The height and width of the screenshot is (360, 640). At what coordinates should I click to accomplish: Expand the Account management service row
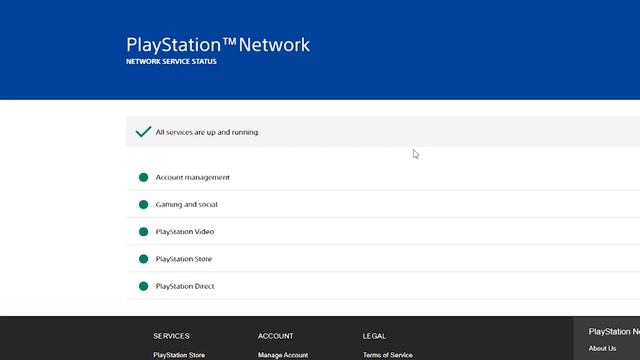(x=384, y=177)
